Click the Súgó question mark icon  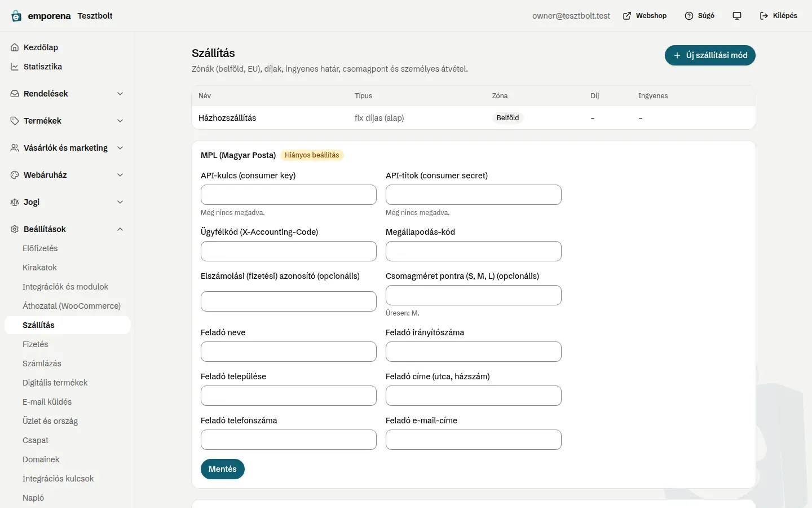pyautogui.click(x=689, y=16)
